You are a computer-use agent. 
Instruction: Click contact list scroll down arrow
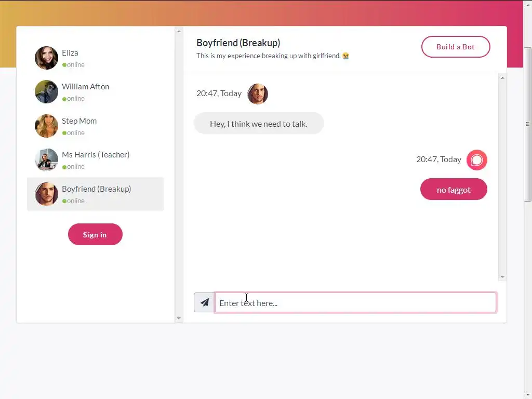(179, 318)
